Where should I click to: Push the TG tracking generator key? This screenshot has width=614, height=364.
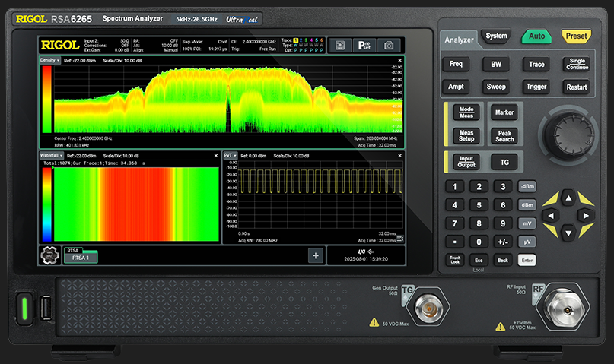point(504,162)
